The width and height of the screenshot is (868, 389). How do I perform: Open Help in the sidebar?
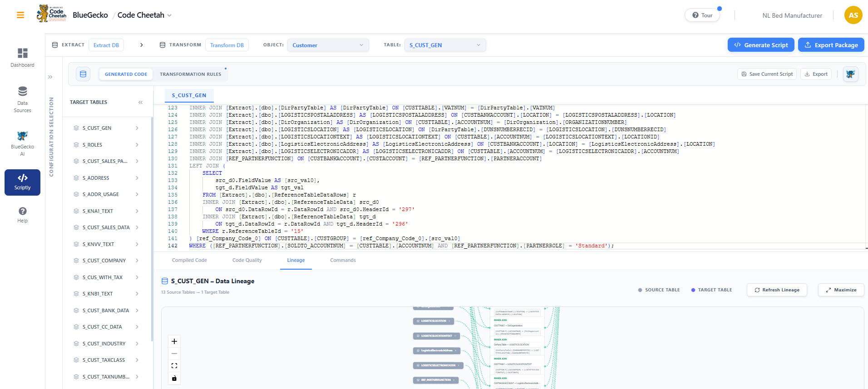(x=23, y=215)
